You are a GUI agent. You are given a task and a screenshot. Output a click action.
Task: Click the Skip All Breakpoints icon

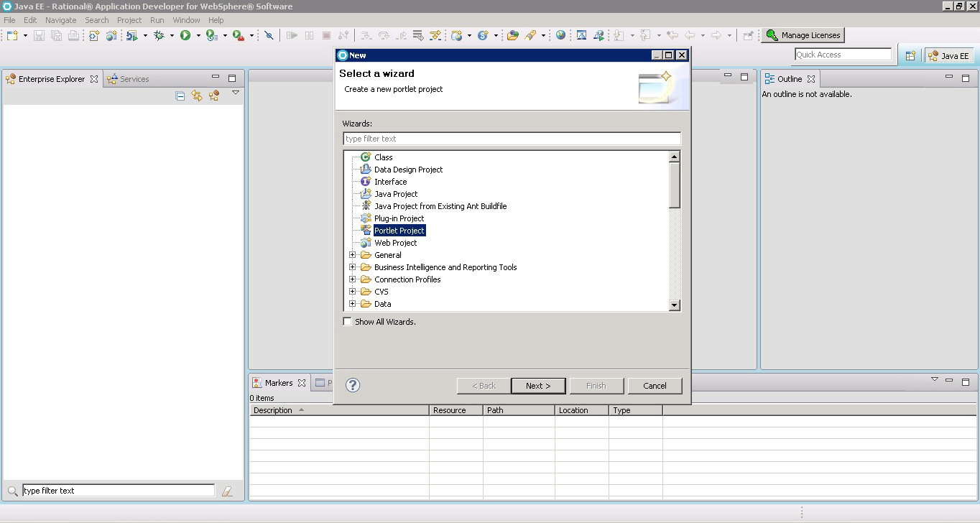[269, 35]
